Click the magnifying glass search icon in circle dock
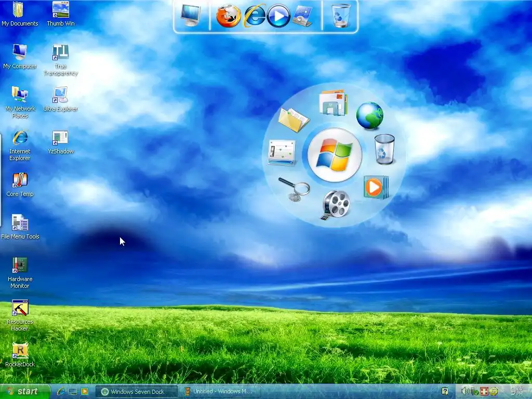532x399 pixels. pyautogui.click(x=294, y=189)
